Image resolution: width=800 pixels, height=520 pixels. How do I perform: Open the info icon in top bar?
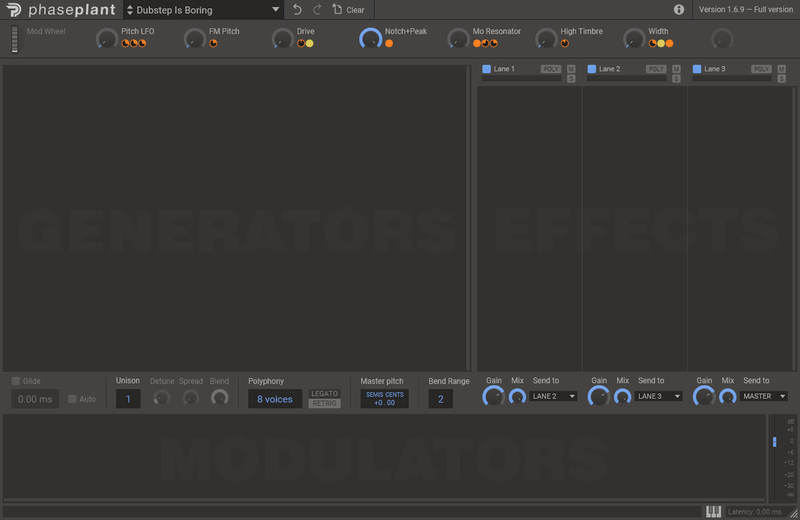click(679, 10)
